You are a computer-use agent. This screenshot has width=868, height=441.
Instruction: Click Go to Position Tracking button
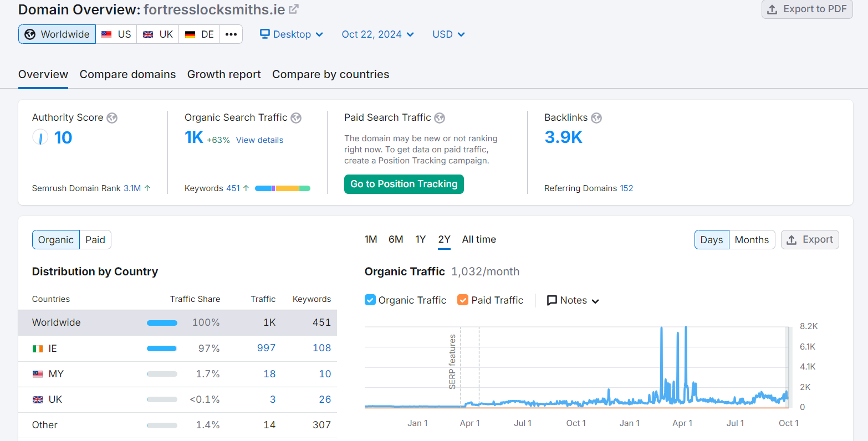coord(404,184)
